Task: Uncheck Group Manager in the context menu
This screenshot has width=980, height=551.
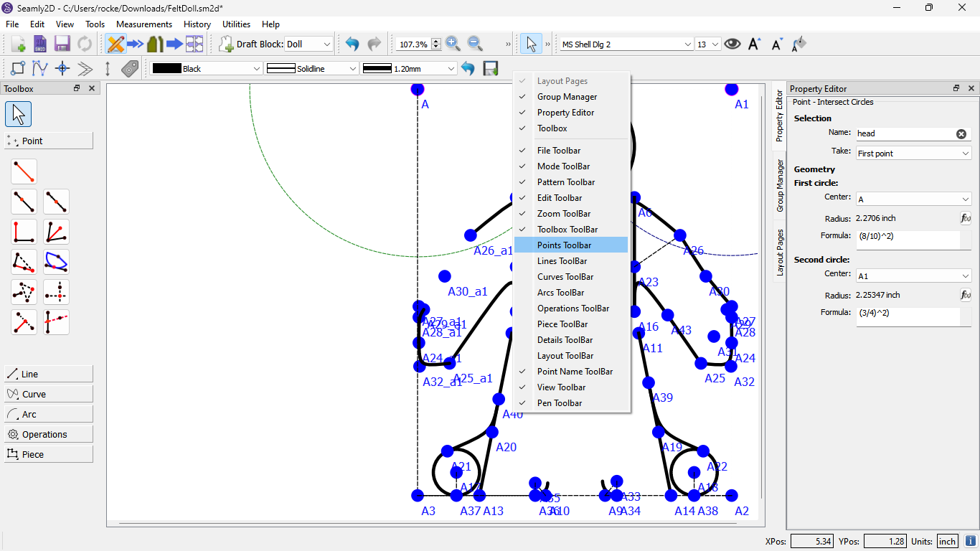Action: click(567, 97)
